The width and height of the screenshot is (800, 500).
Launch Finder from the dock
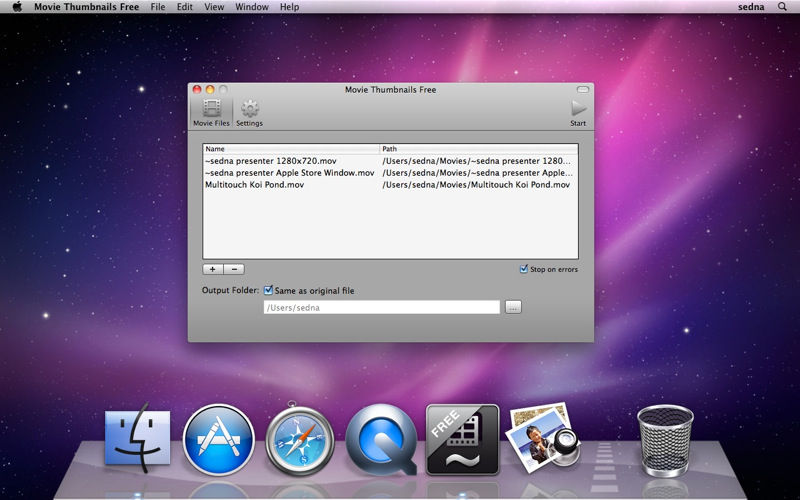pyautogui.click(x=138, y=439)
